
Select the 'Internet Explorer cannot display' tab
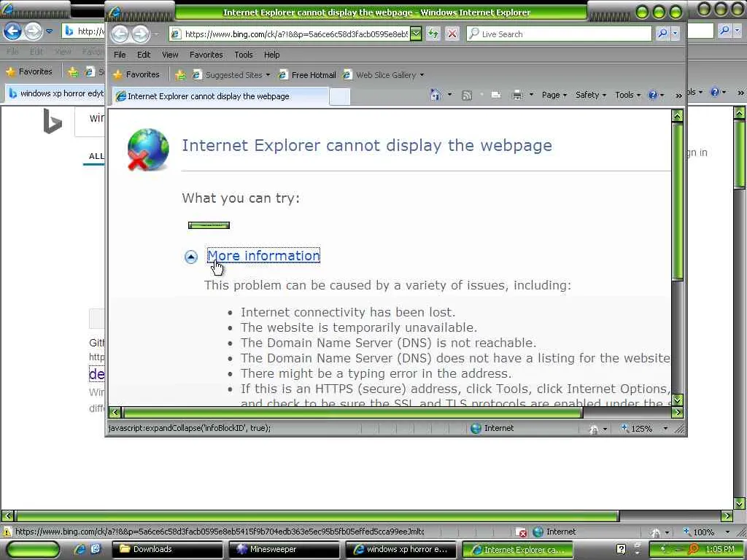pyautogui.click(x=220, y=96)
